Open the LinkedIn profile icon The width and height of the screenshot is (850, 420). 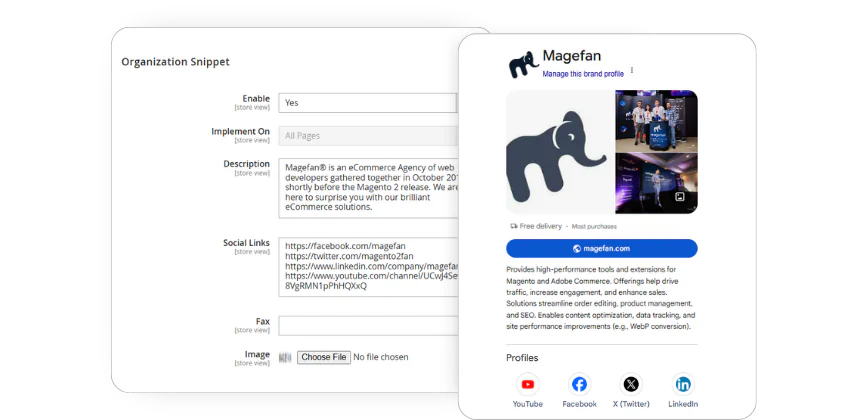(682, 385)
